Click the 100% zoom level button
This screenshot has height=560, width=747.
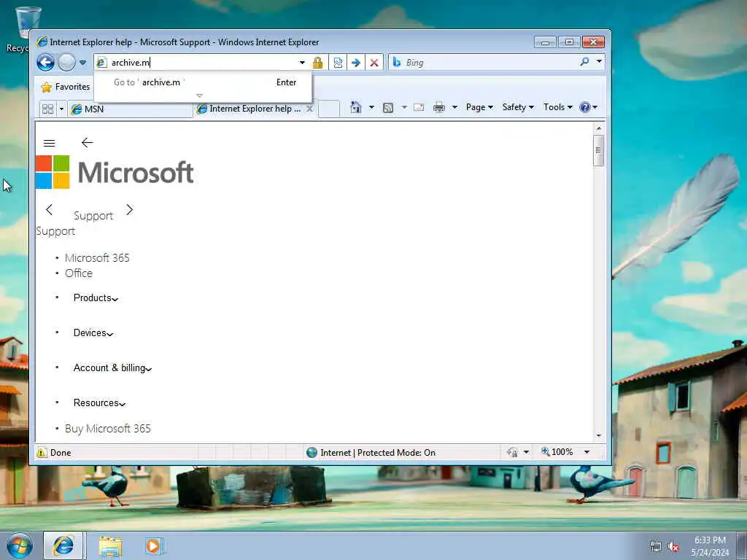click(557, 452)
